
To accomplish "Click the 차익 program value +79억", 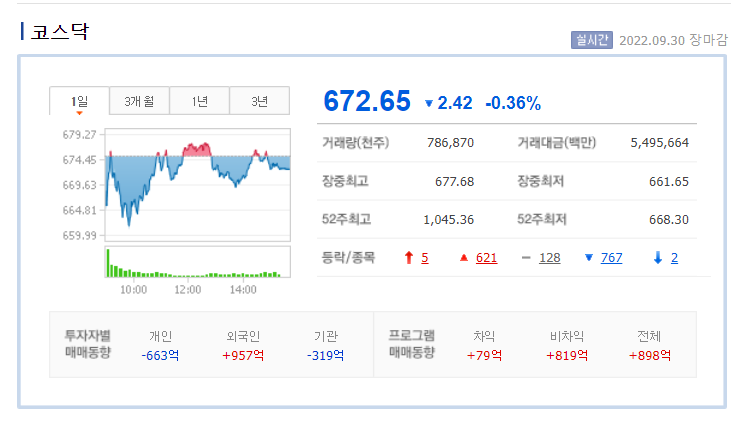I will [484, 355].
